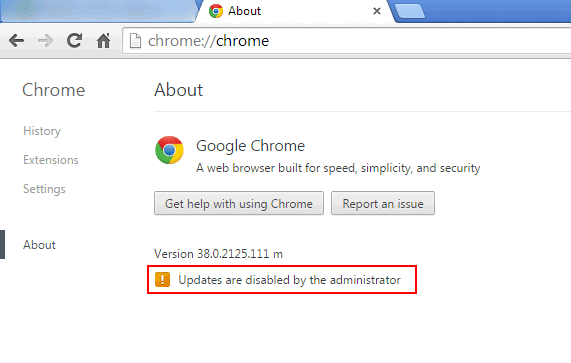Click the large Google Chrome logo
Image resolution: width=571 pixels, height=363 pixels.
(x=169, y=150)
